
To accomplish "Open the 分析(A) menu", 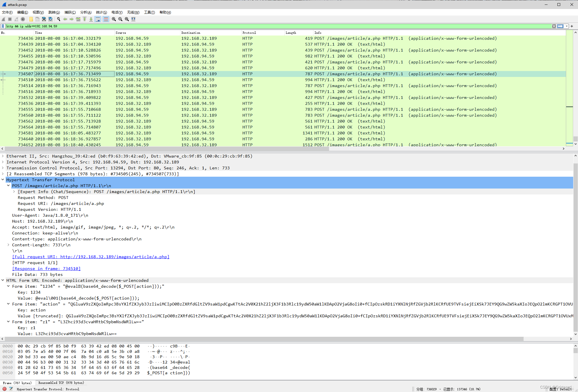I will [86, 12].
